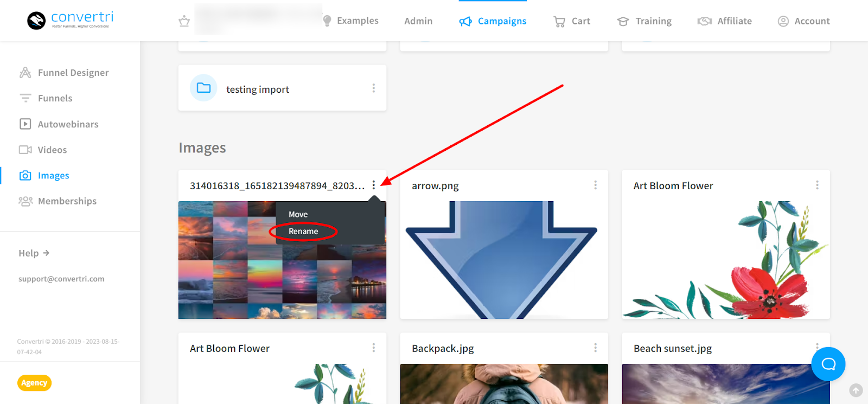Screen dimensions: 868x404
Task: Click the testing import folder name
Action: [x=258, y=89]
